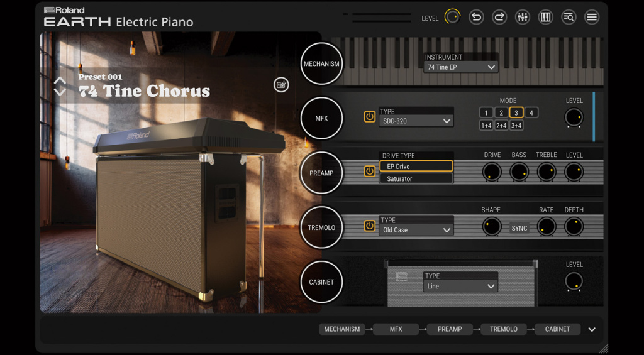Open the hamburger main menu
644x355 pixels.
(x=592, y=18)
